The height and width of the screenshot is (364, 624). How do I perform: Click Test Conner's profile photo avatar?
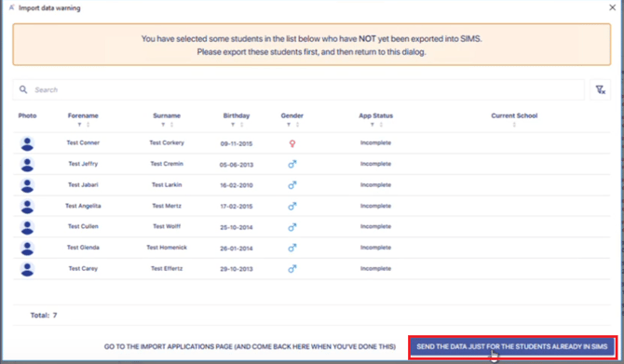pyautogui.click(x=27, y=143)
